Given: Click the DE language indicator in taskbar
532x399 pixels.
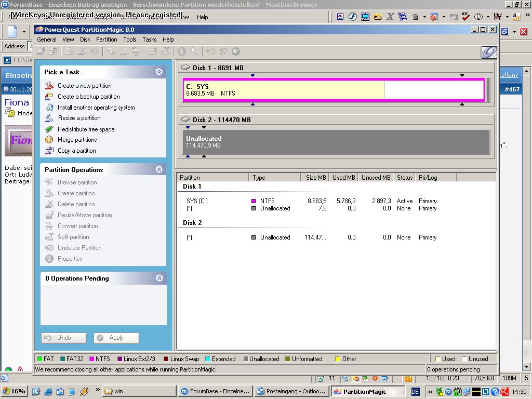Looking at the screenshot, I should coord(415,392).
